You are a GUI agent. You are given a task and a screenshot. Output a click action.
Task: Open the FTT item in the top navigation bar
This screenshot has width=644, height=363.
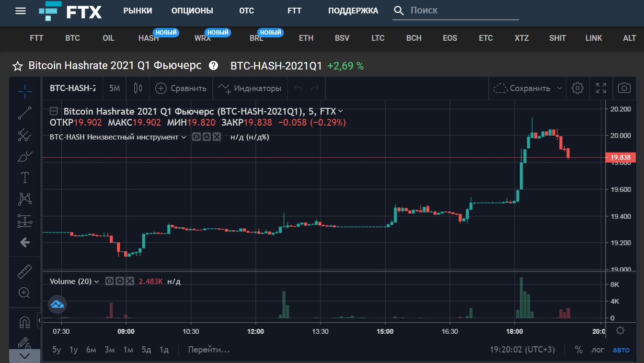point(295,11)
